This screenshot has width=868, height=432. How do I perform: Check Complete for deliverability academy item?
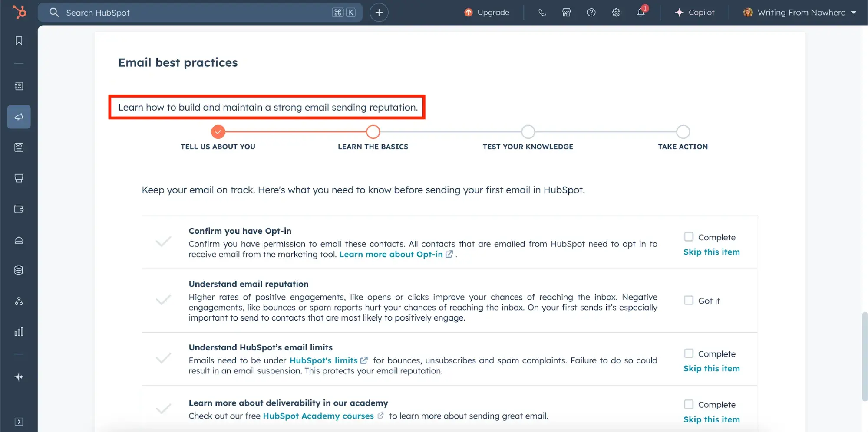(689, 404)
